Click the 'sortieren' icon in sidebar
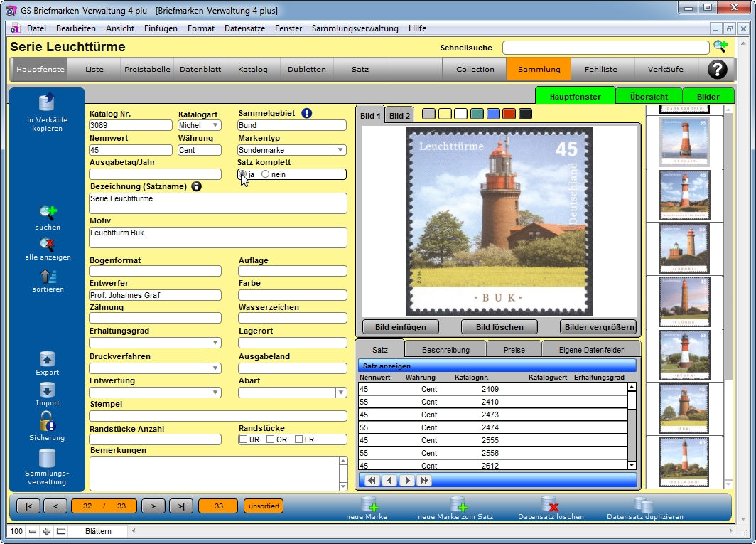756x544 pixels. [x=48, y=277]
